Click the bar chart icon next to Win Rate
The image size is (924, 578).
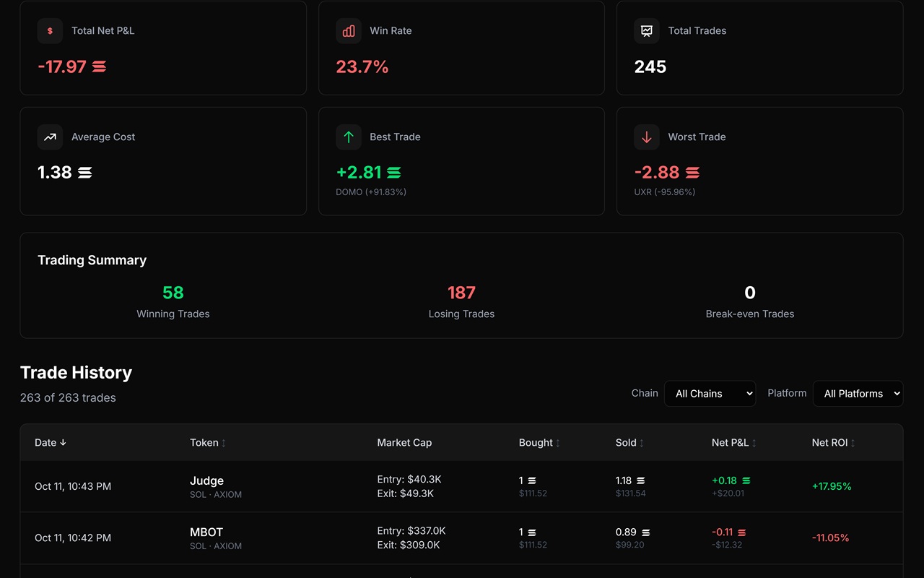tap(349, 31)
